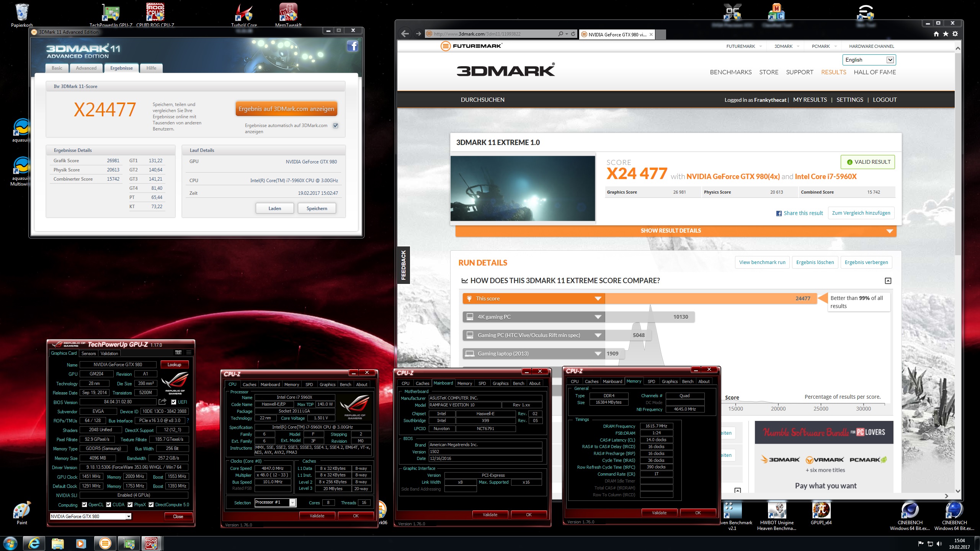Open browser settings gear icon
980x551 pixels.
tap(955, 34)
